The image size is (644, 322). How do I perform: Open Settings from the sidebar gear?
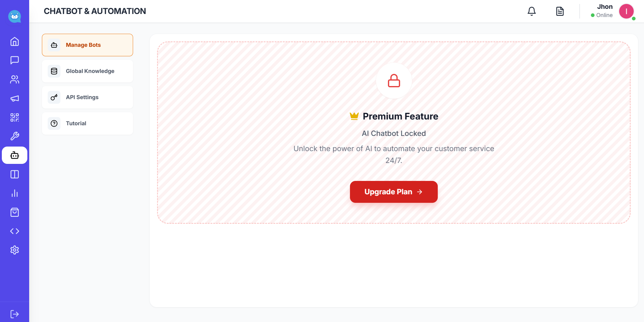click(14, 250)
